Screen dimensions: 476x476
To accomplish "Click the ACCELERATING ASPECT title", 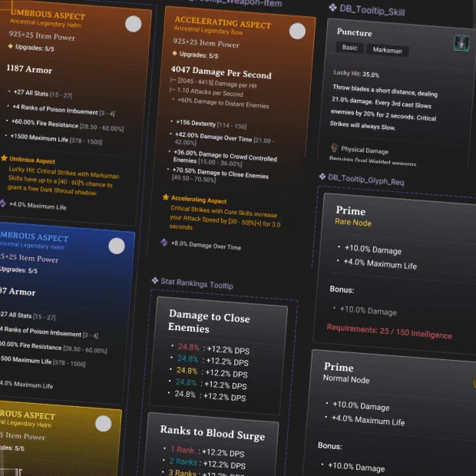I will (223, 22).
